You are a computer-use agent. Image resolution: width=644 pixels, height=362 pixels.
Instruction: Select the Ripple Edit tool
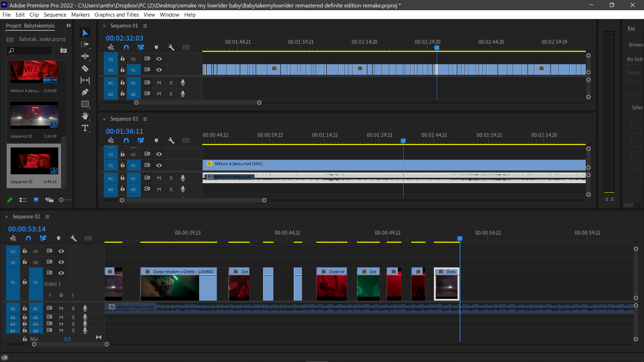(x=85, y=56)
